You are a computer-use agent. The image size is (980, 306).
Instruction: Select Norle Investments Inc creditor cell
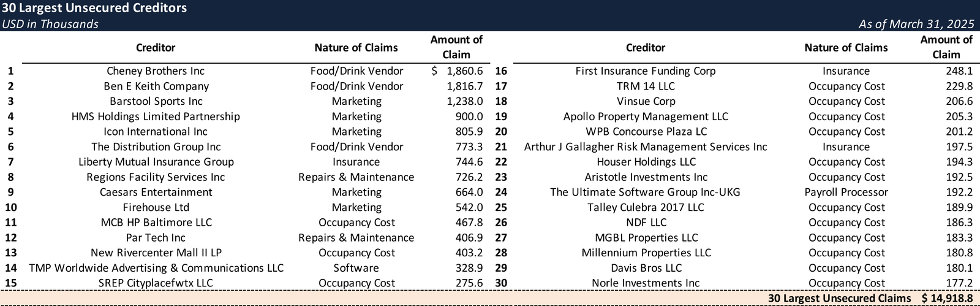pos(645,283)
